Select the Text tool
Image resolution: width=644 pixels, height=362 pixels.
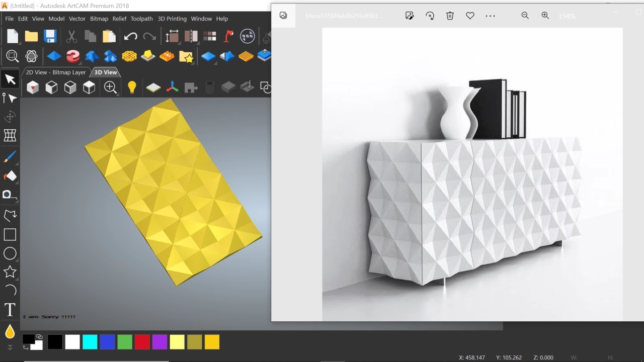(10, 309)
